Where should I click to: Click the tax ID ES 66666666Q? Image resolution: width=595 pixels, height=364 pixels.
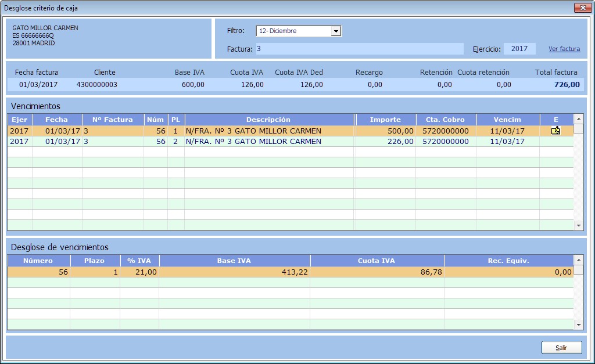pyautogui.click(x=33, y=35)
